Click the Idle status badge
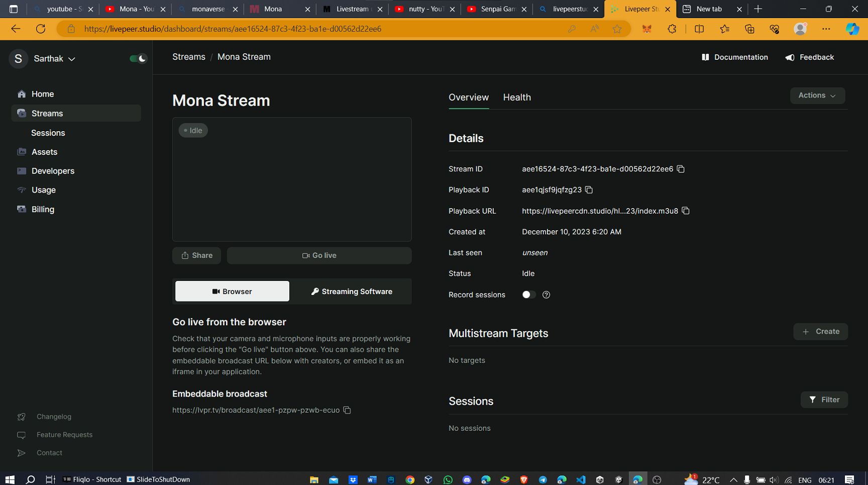This screenshot has width=868, height=485. coord(193,131)
